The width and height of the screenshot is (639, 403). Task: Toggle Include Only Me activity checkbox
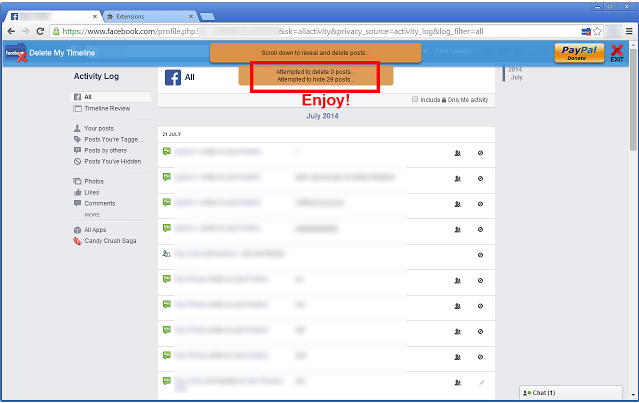415,100
